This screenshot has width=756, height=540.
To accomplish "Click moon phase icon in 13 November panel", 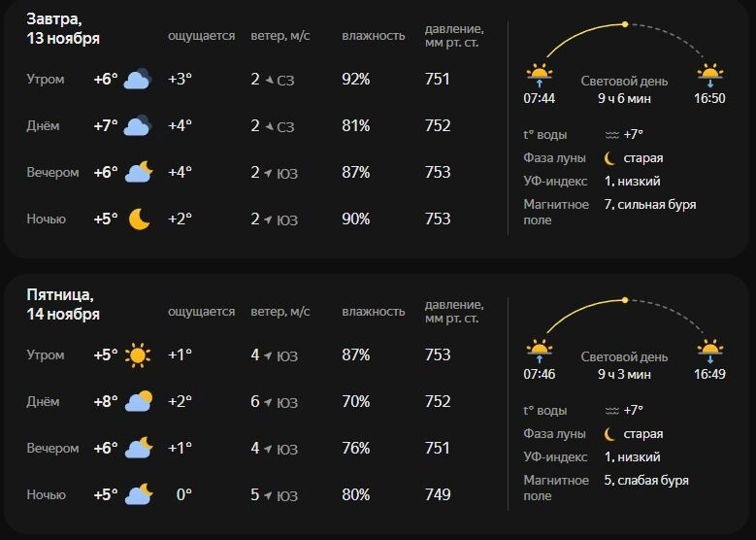I will (x=610, y=158).
